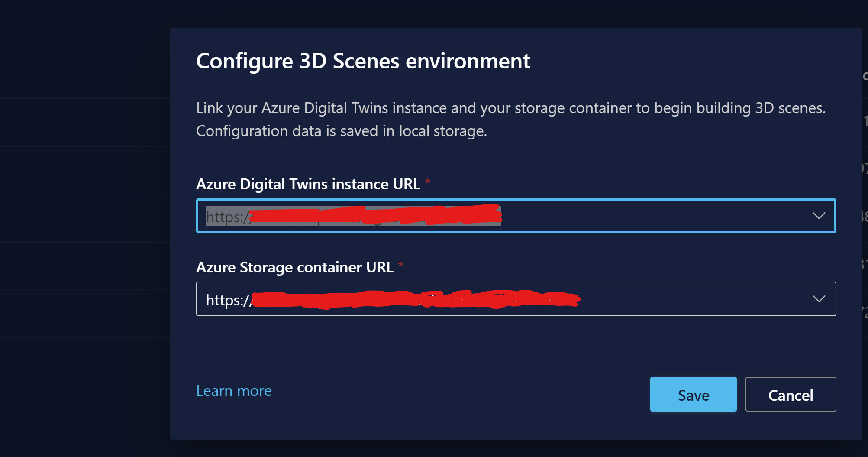This screenshot has height=457, width=868.
Task: Select 'Configuration data is saved in local storage.' text
Action: click(342, 131)
